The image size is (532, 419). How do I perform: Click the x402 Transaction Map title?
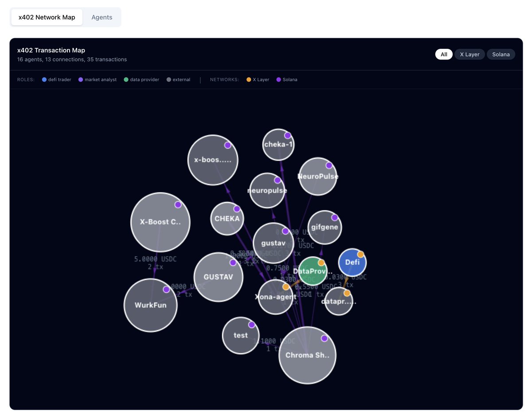coord(51,51)
